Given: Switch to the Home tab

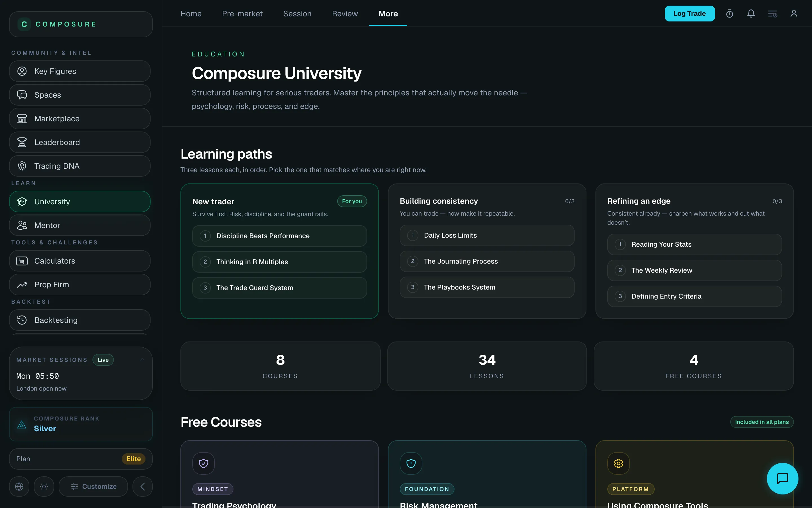Looking at the screenshot, I should 191,14.
